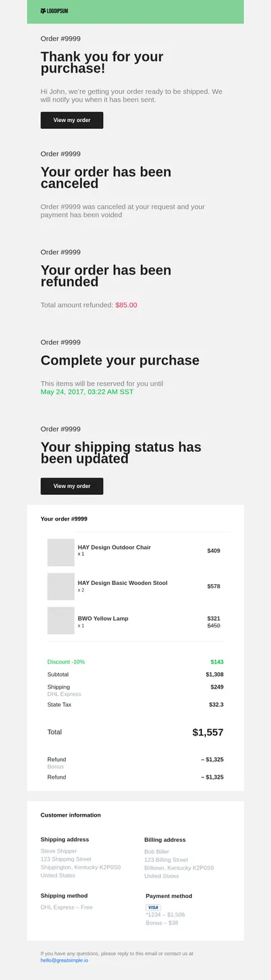Click the $1,557 total amount
The image size is (271, 980).
208,732
